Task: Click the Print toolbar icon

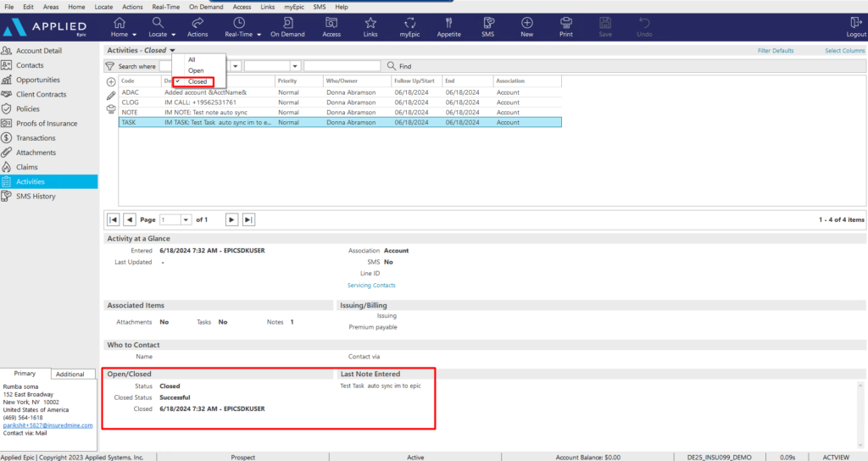Action: (565, 23)
